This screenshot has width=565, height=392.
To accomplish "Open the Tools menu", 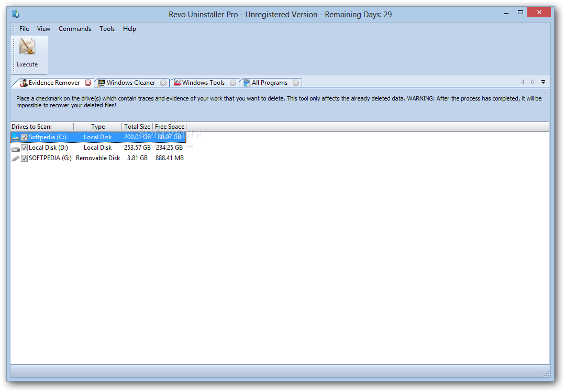I will 107,29.
